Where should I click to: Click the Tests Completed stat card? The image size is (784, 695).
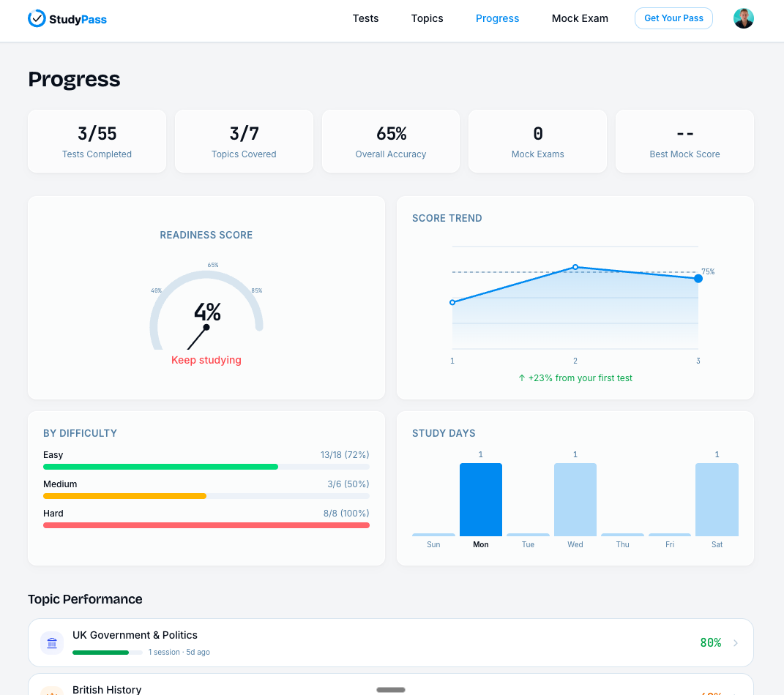(97, 140)
